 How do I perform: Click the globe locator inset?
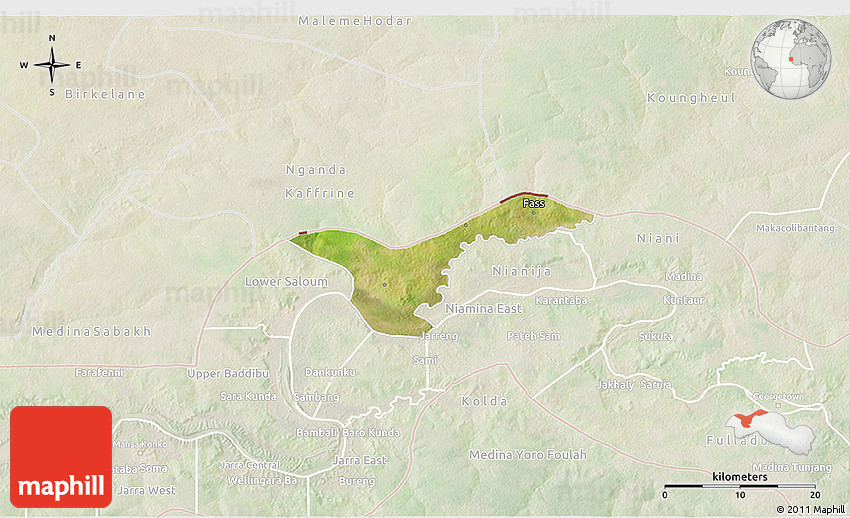click(x=792, y=60)
